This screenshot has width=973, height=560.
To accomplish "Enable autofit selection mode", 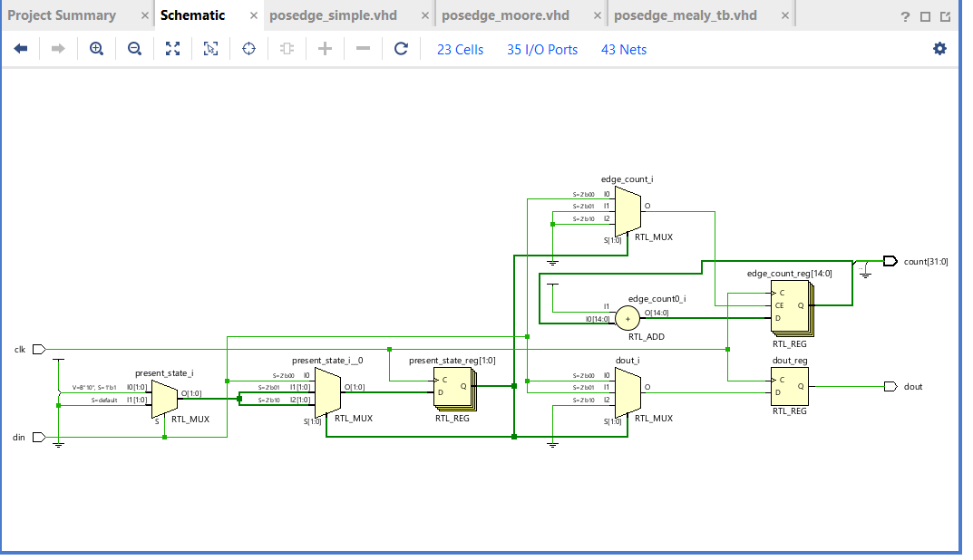I will pos(248,48).
